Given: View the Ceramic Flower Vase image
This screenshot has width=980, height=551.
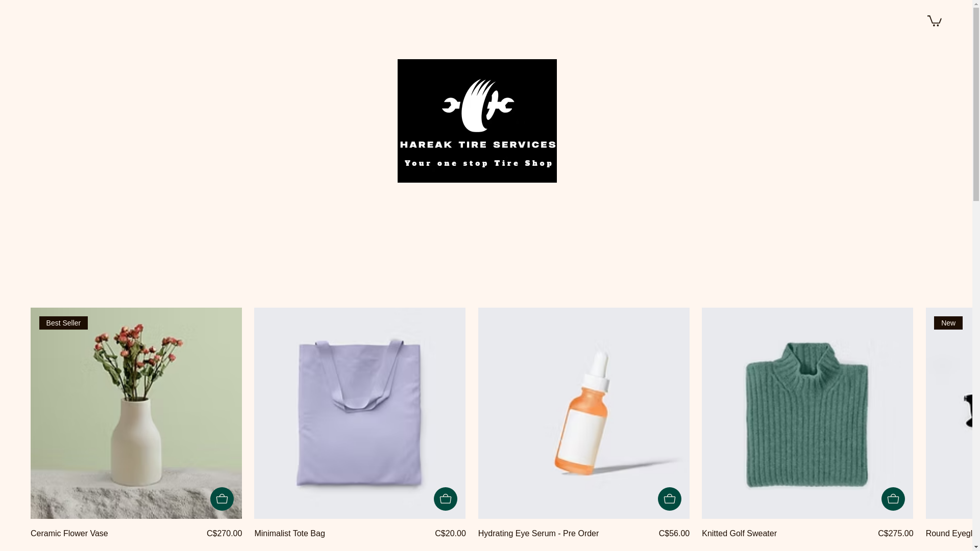Looking at the screenshot, I should [136, 413].
